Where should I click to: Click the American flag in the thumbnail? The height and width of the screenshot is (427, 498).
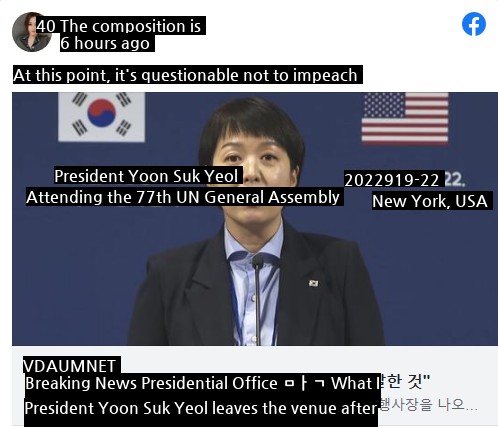405,118
